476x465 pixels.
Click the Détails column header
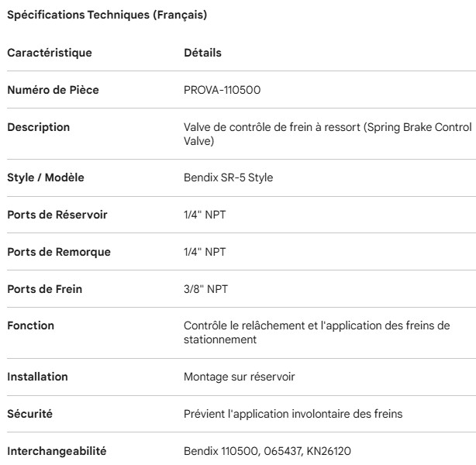pyautogui.click(x=202, y=53)
